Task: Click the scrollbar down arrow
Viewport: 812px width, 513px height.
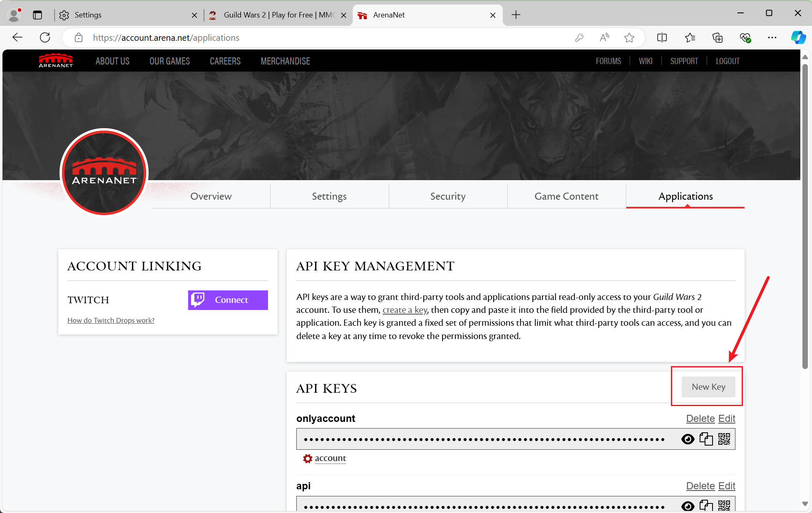Action: pyautogui.click(x=805, y=504)
